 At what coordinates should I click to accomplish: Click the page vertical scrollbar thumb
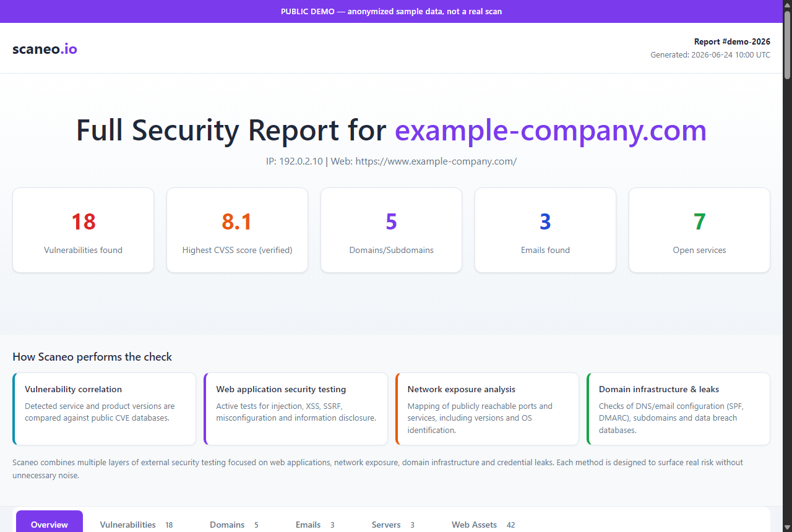pos(787,45)
